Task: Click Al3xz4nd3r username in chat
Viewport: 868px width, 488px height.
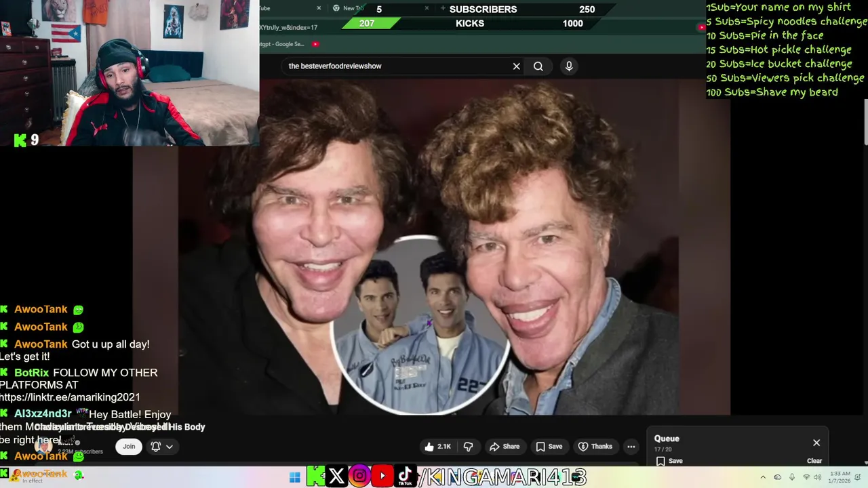Action: click(x=43, y=414)
